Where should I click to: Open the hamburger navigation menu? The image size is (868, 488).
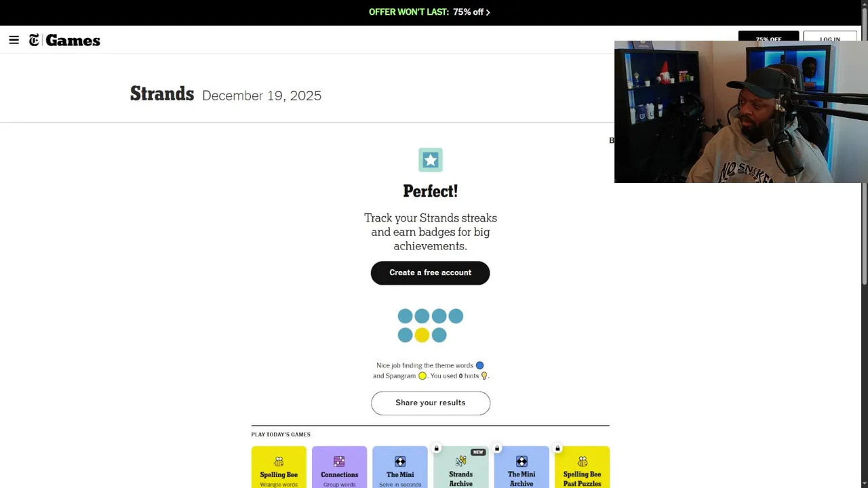(x=14, y=40)
